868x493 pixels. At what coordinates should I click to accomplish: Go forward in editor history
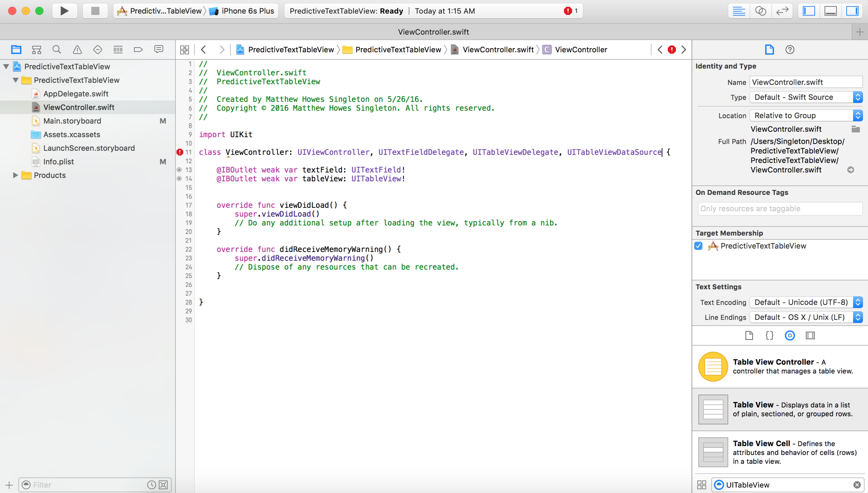click(222, 50)
